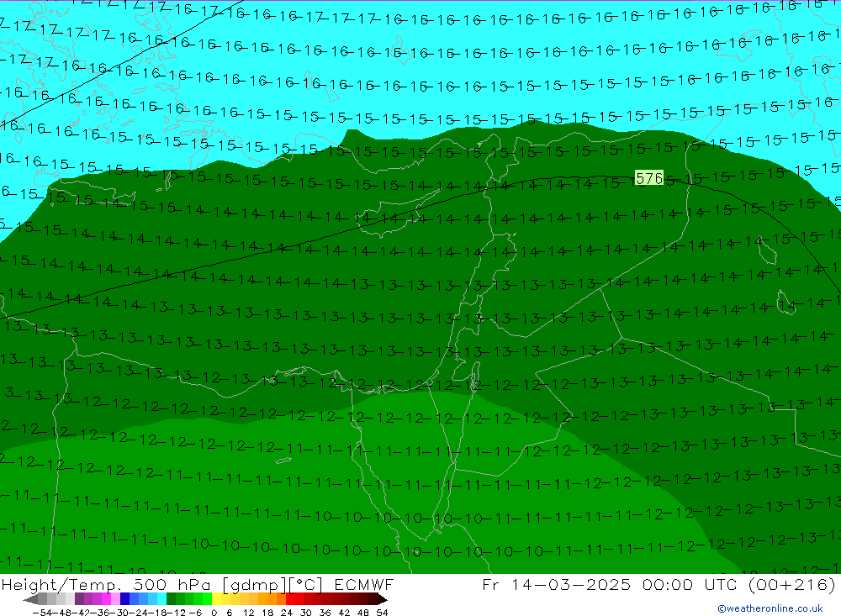The height and width of the screenshot is (616, 841).
Task: Click the ECMWF model name in the caption
Action: tap(364, 584)
